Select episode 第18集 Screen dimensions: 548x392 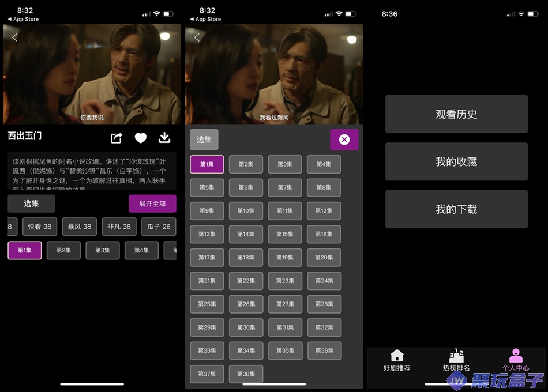246,258
